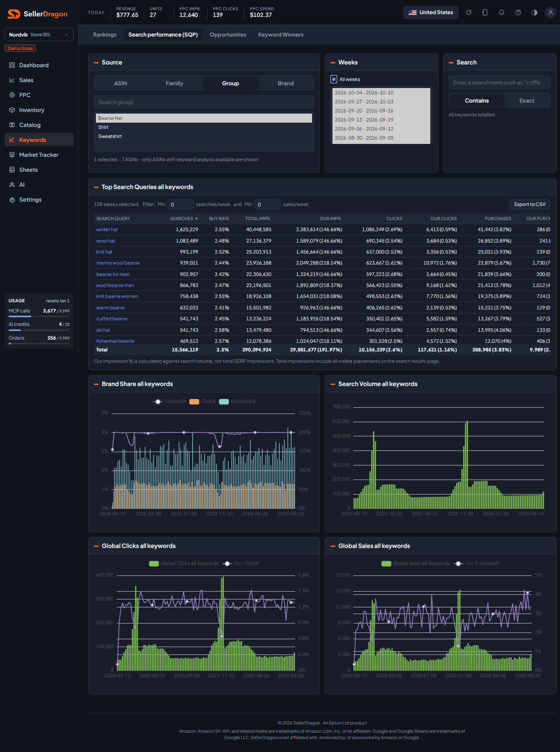Open the Sheets table icon
The width and height of the screenshot is (560, 752).
click(12, 170)
